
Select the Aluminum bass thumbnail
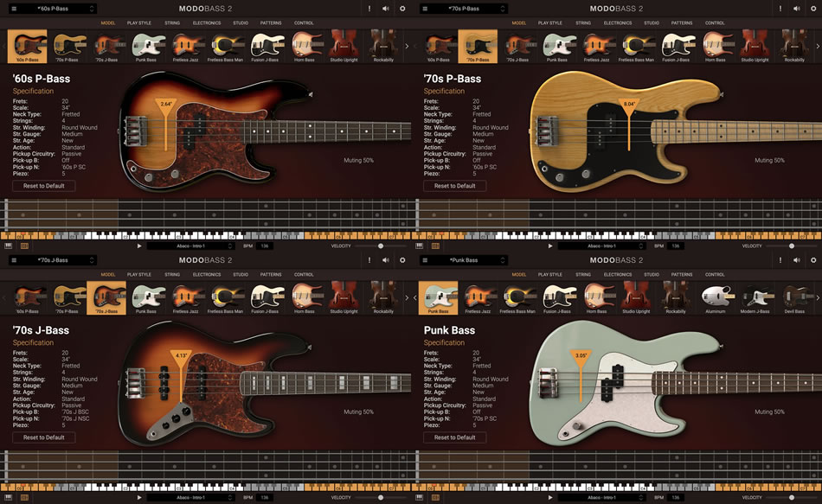715,299
